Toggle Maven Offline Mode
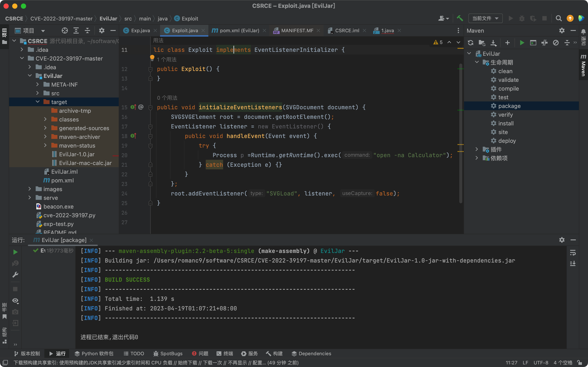This screenshot has height=367, width=588. 545,43
